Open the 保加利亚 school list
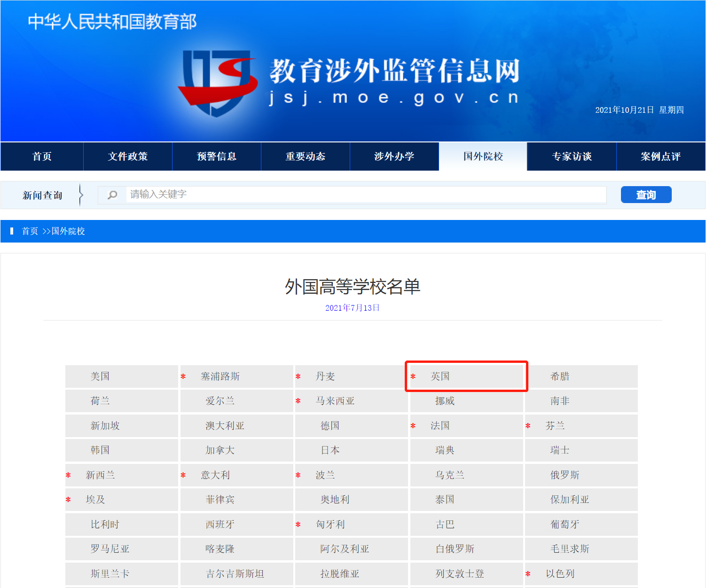 (x=570, y=500)
